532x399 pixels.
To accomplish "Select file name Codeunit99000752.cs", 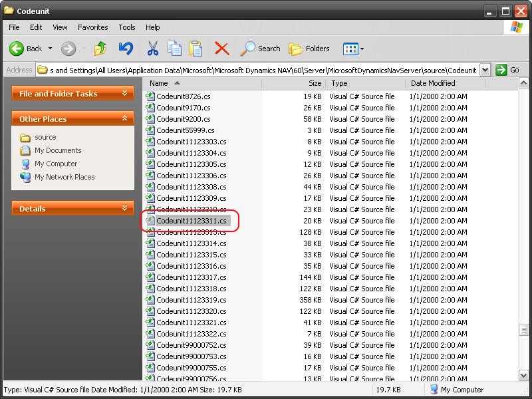I will click(x=192, y=345).
